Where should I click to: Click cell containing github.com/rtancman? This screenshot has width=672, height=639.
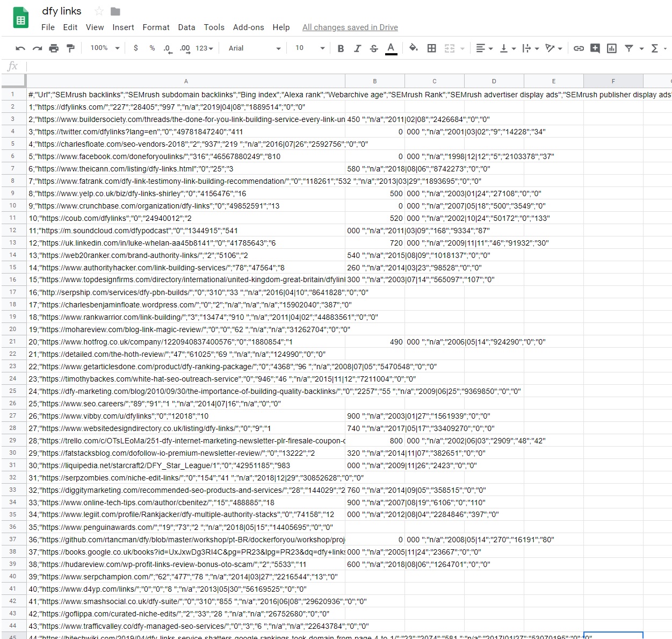tap(185, 540)
